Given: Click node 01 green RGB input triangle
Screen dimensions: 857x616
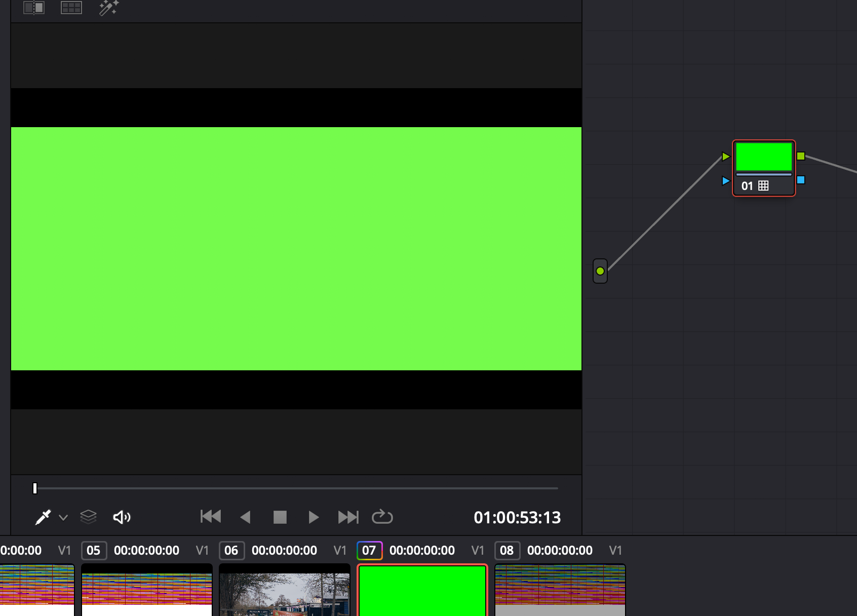Looking at the screenshot, I should pyautogui.click(x=726, y=157).
